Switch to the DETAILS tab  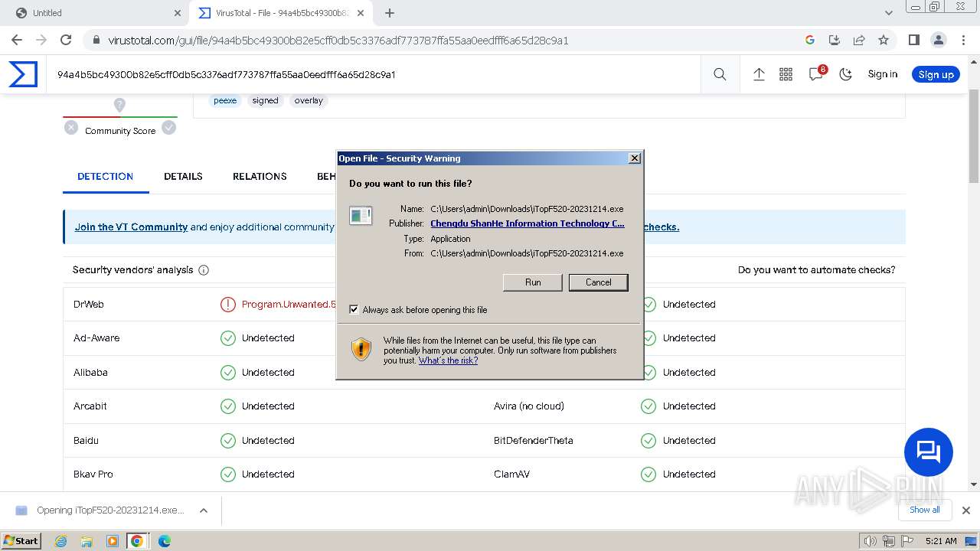[x=183, y=176]
